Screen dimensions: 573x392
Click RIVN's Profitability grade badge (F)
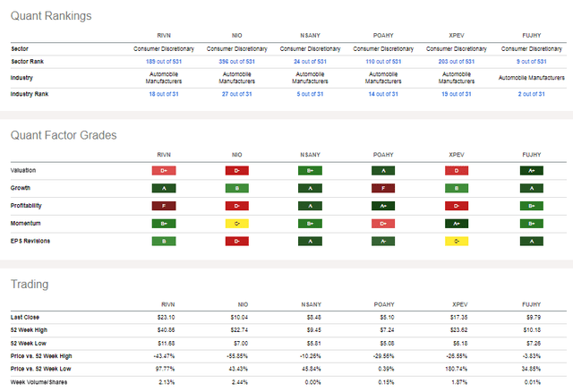click(164, 206)
